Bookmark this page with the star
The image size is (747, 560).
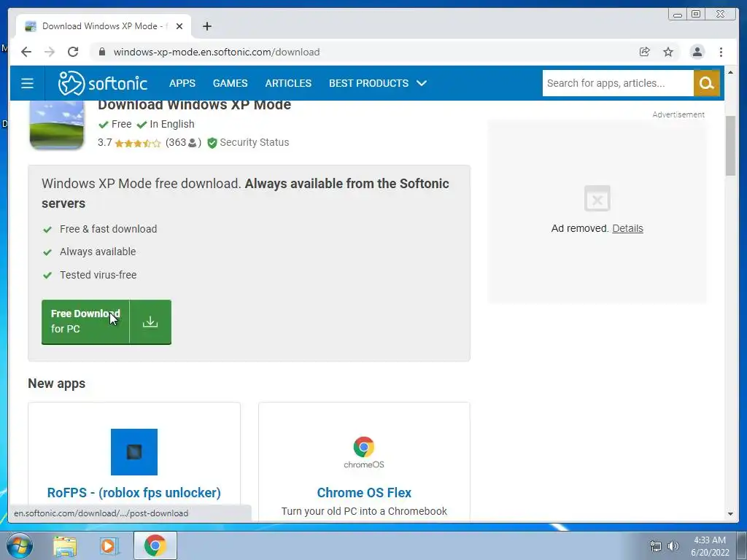(668, 52)
